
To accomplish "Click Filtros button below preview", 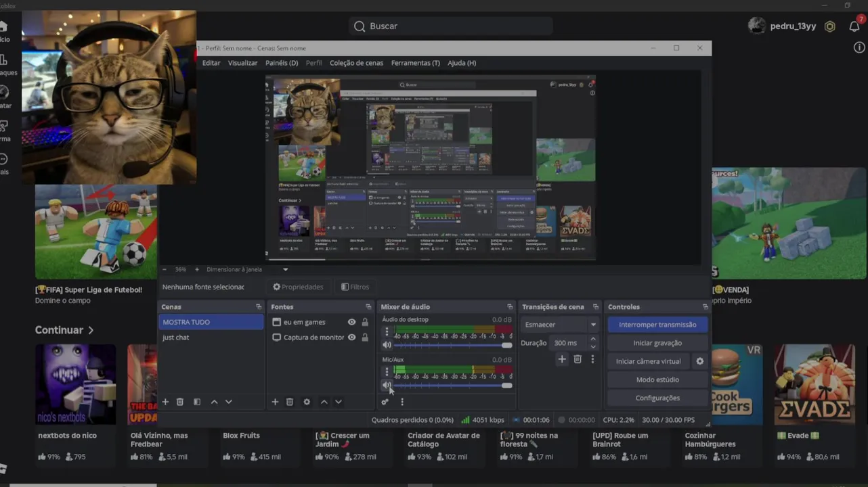I will (x=355, y=287).
